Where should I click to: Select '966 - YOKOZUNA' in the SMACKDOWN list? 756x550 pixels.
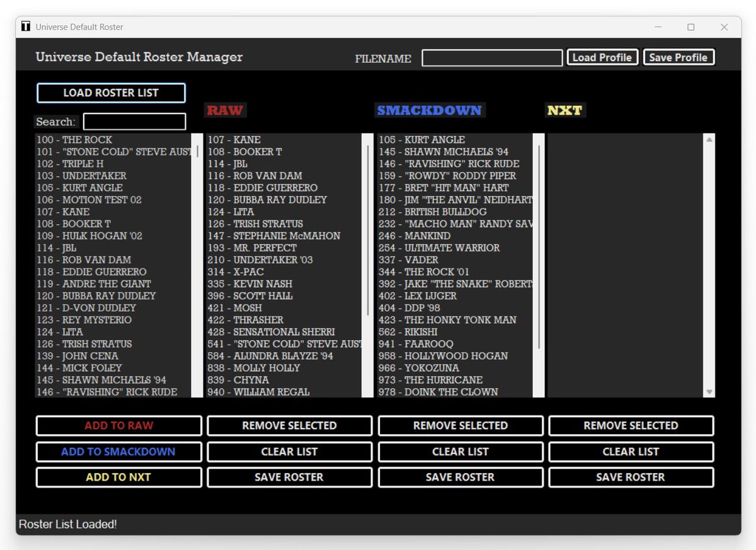455,368
